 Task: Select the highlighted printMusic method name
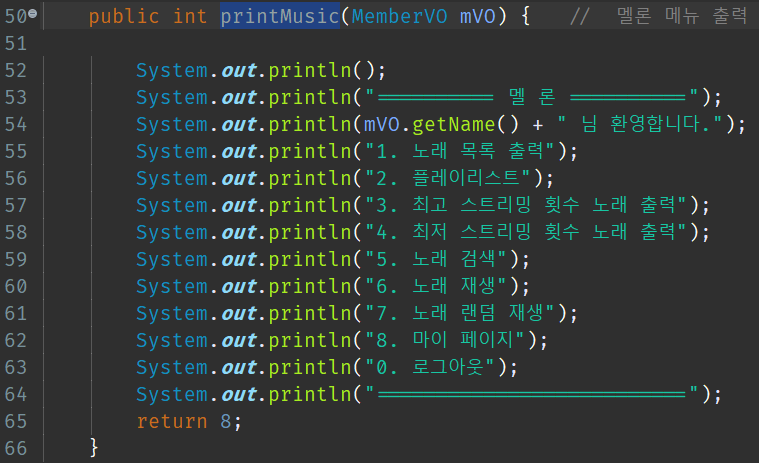(280, 16)
